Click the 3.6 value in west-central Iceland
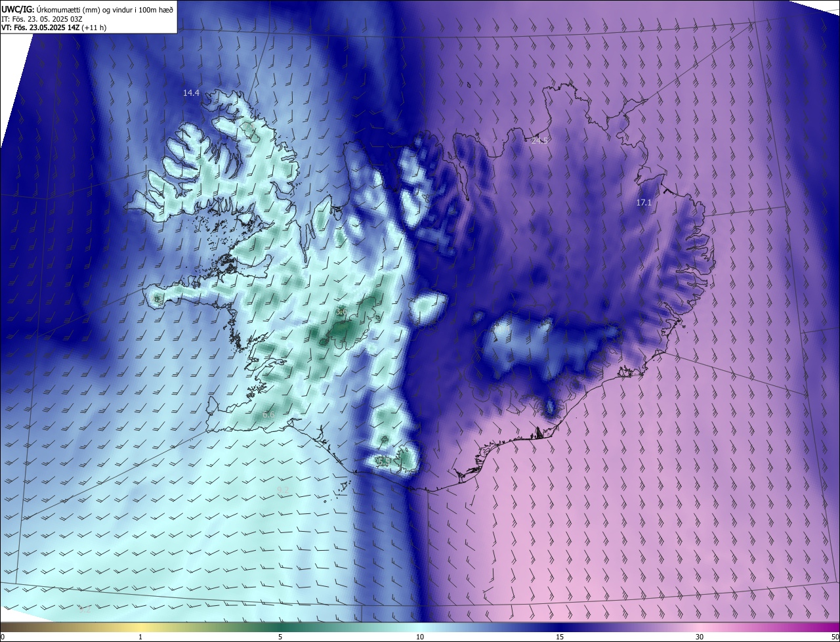This screenshot has width=840, height=642. pos(341,311)
